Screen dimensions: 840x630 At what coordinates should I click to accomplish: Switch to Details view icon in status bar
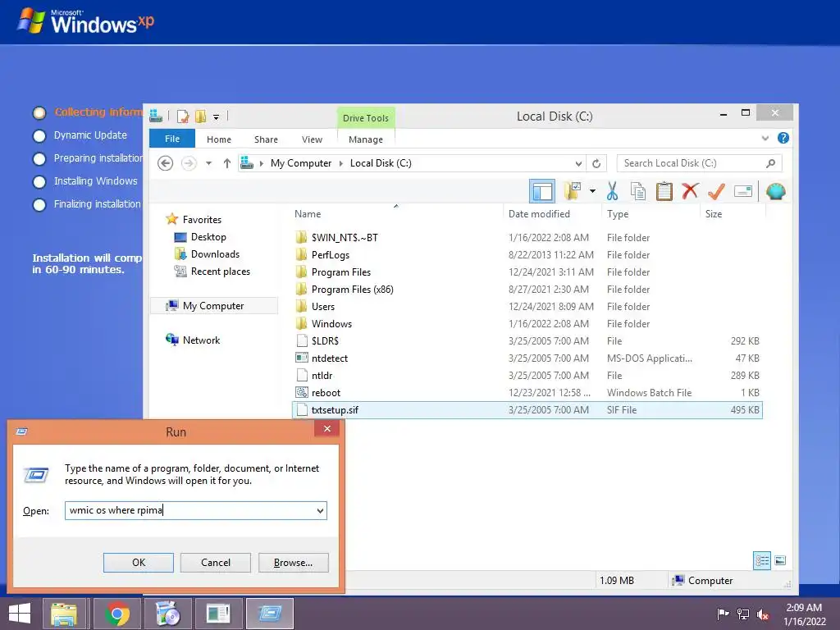(x=762, y=561)
